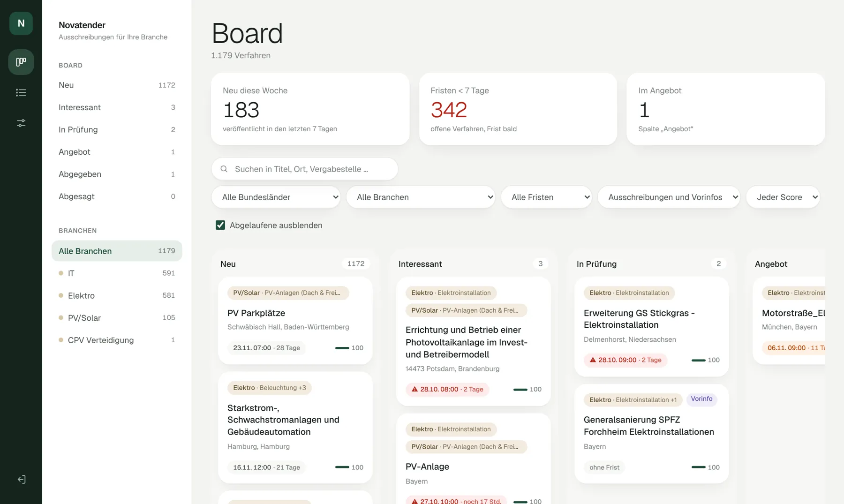Click the Vorinfo badge
Image resolution: width=844 pixels, height=504 pixels.
pos(701,399)
